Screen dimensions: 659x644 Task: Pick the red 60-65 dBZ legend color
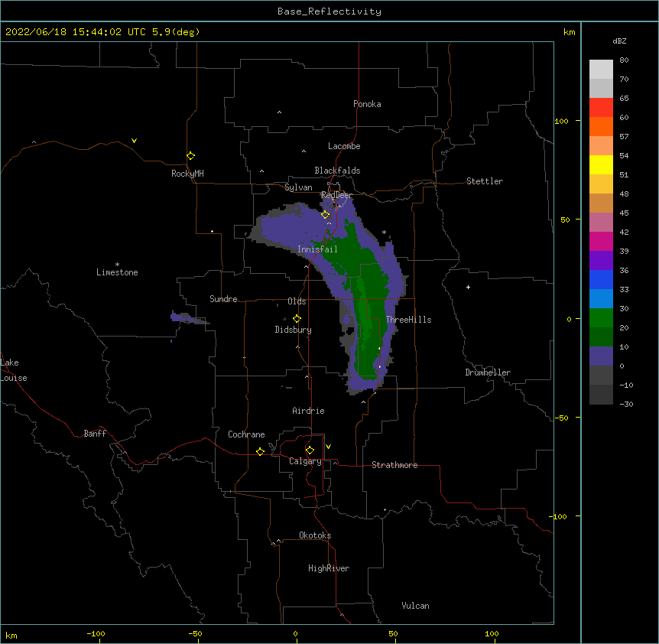click(601, 108)
